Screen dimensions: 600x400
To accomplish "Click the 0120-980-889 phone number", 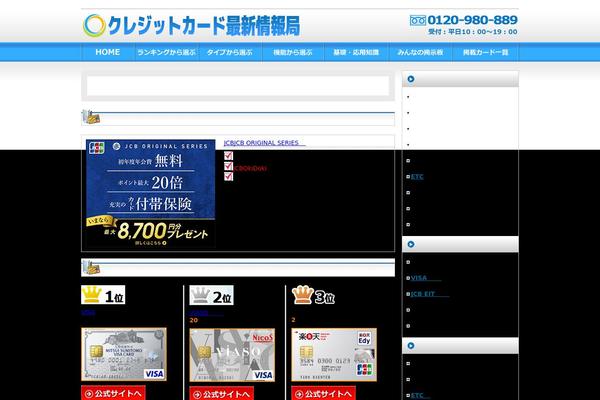I will click(x=472, y=20).
